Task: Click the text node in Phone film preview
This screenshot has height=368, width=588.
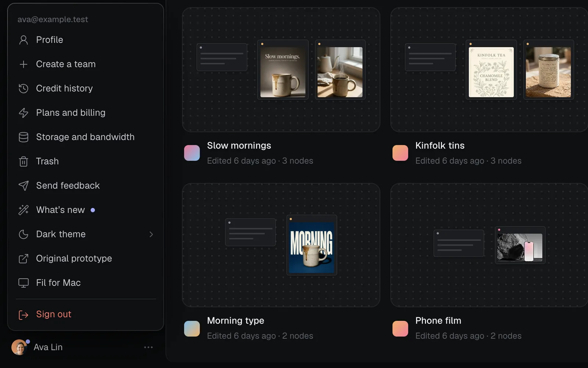Action: (459, 243)
